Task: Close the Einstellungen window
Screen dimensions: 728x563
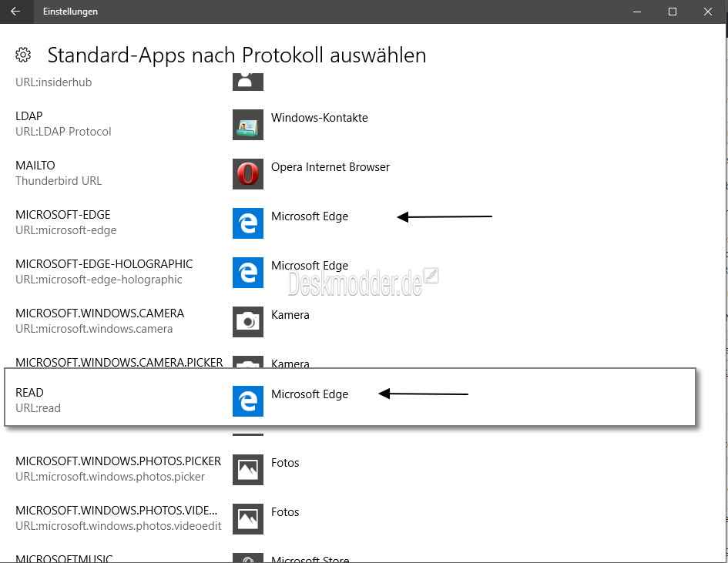Action: coord(707,12)
